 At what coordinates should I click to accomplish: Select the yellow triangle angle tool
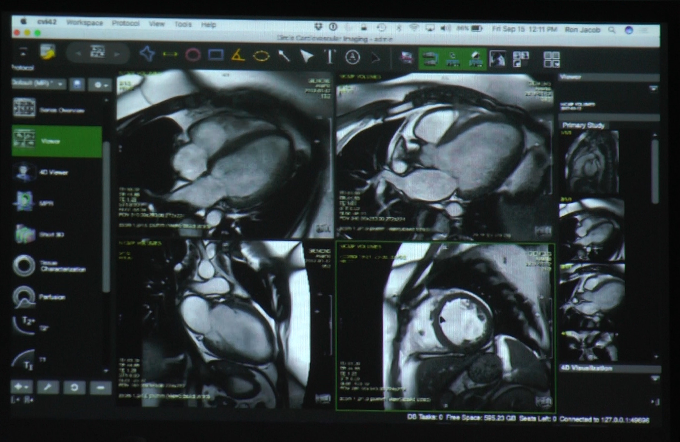238,55
